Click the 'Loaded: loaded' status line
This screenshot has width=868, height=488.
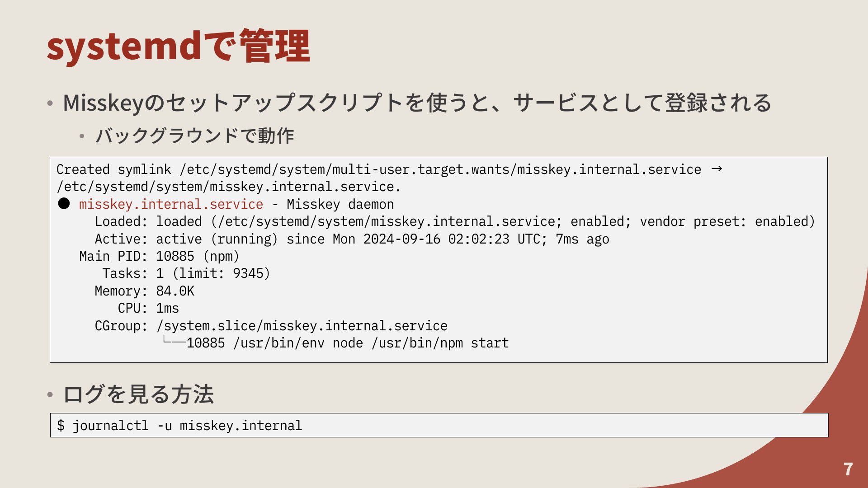click(454, 221)
